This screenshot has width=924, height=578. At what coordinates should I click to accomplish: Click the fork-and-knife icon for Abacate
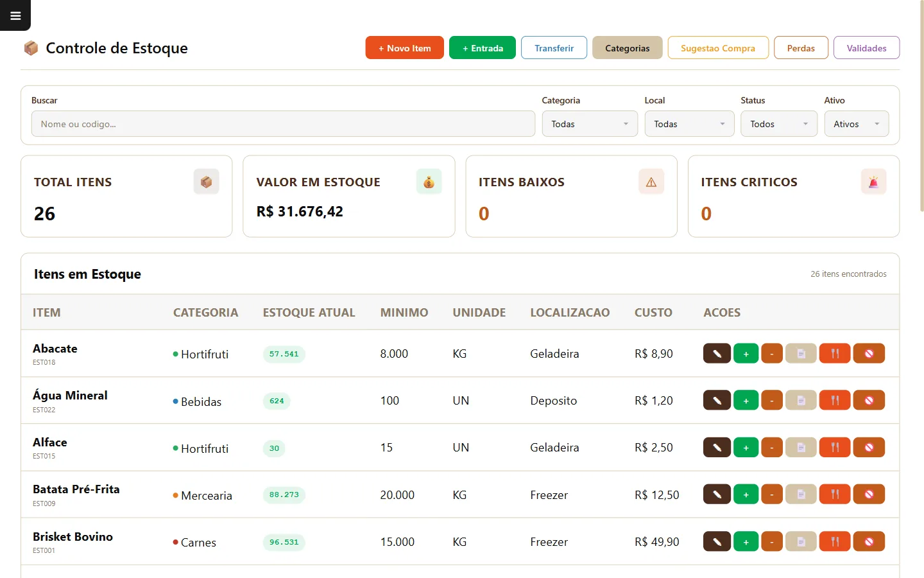click(x=835, y=353)
